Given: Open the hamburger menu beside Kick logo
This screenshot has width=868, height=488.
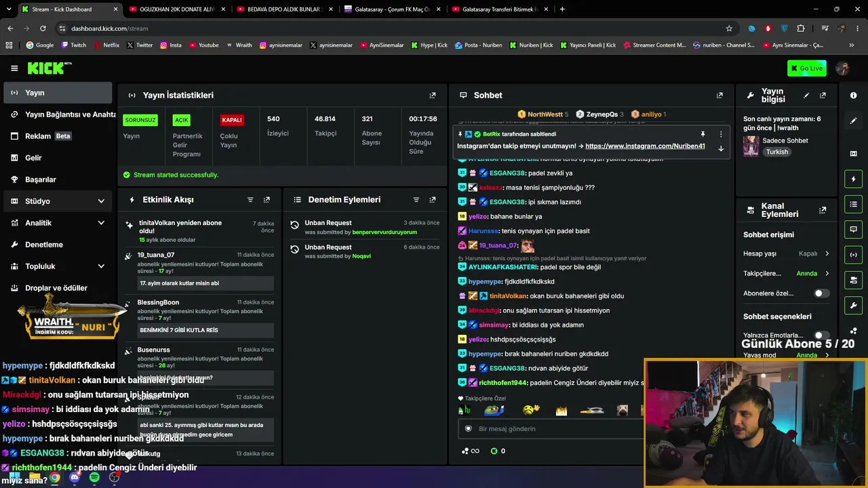Looking at the screenshot, I should click(14, 68).
